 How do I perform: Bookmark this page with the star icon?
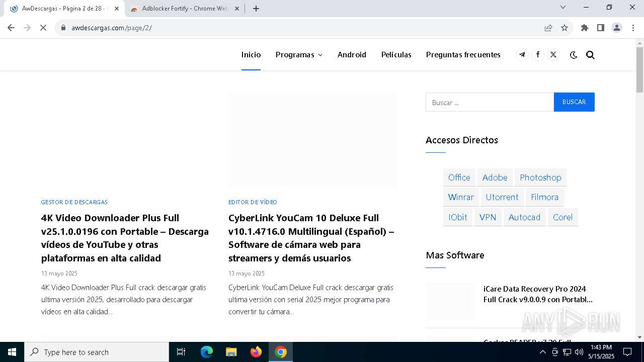click(565, 28)
